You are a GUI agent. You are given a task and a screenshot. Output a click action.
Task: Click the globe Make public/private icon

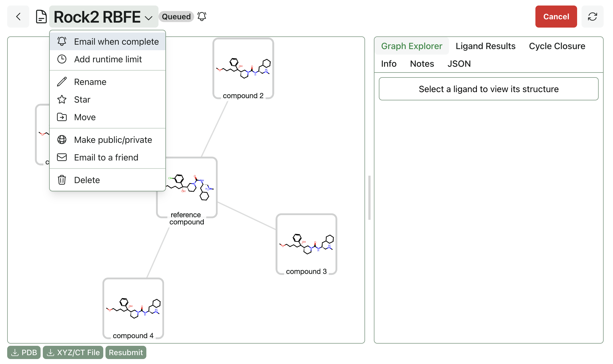[62, 140]
